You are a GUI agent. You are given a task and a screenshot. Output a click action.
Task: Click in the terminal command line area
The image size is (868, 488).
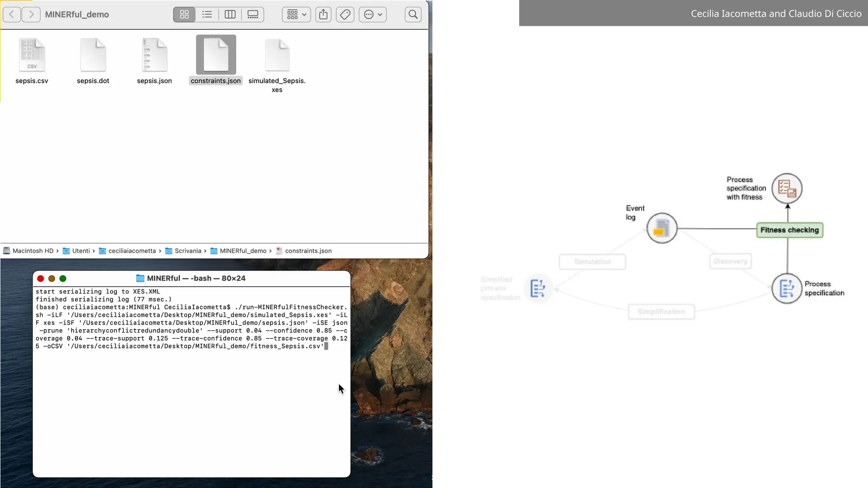coord(191,327)
